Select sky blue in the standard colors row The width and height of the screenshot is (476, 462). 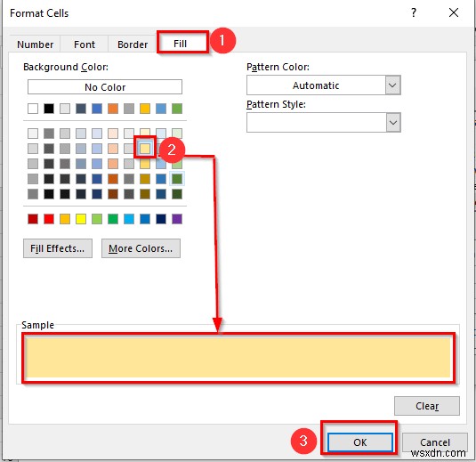point(129,219)
